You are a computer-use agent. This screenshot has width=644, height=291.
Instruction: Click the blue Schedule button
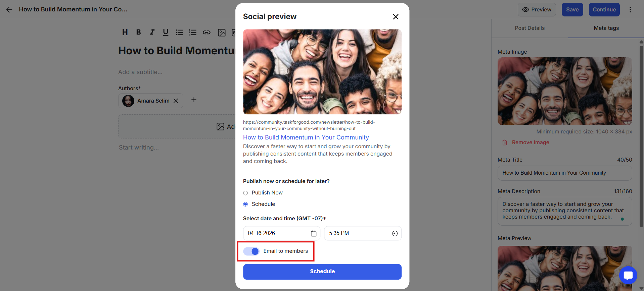[x=322, y=272]
